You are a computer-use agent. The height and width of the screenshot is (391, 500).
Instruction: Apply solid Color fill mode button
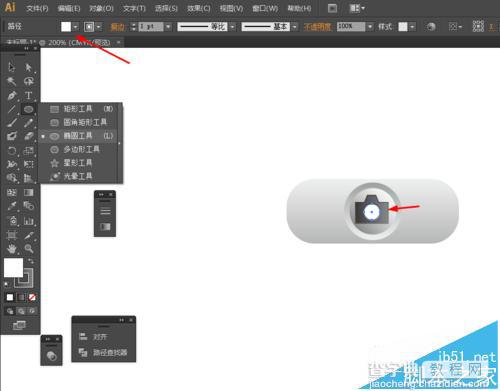coord(10,297)
